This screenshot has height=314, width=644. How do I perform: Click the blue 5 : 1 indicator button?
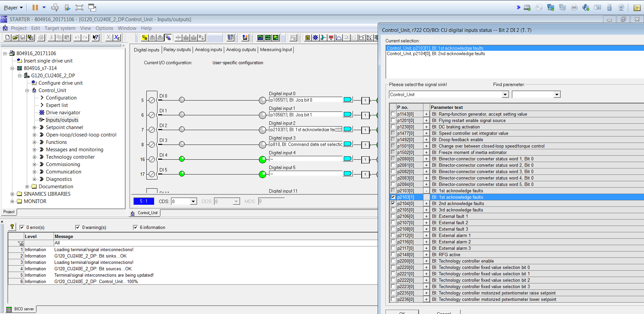pyautogui.click(x=144, y=201)
